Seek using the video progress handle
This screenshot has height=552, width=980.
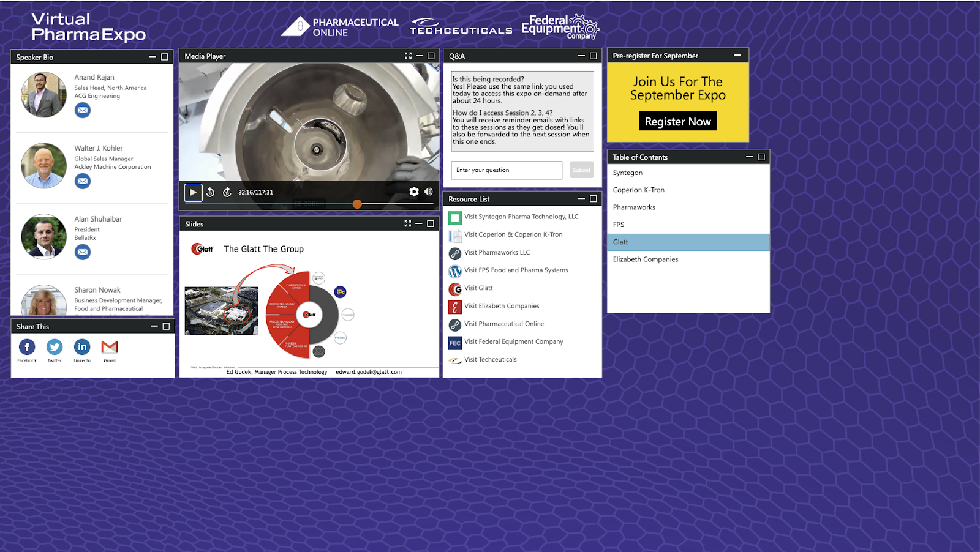[x=357, y=204]
